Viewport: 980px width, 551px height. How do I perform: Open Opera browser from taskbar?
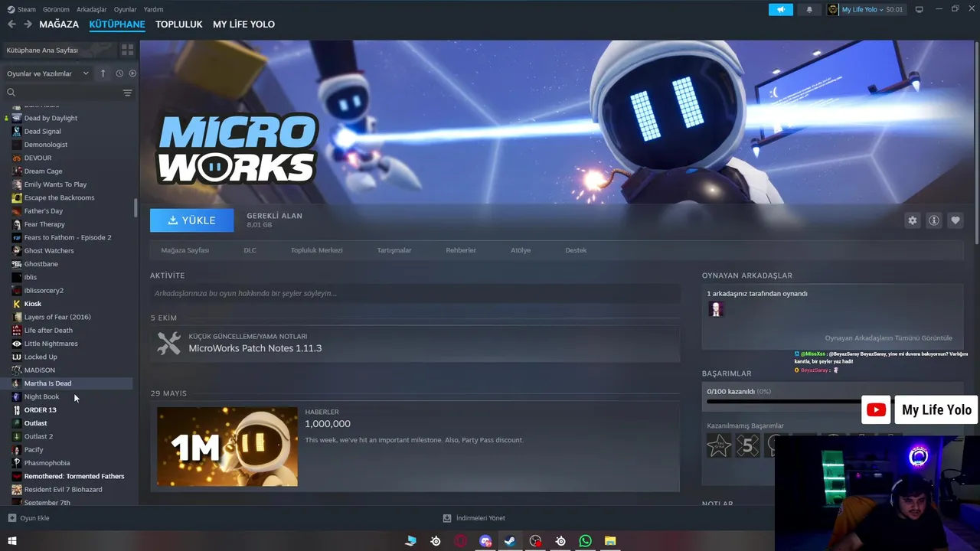[460, 541]
